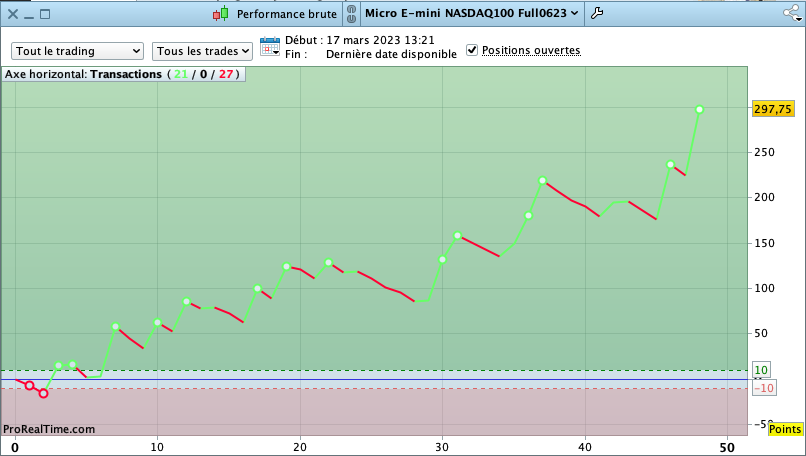Close the Performance brute window
806x456 pixels.
click(x=13, y=14)
